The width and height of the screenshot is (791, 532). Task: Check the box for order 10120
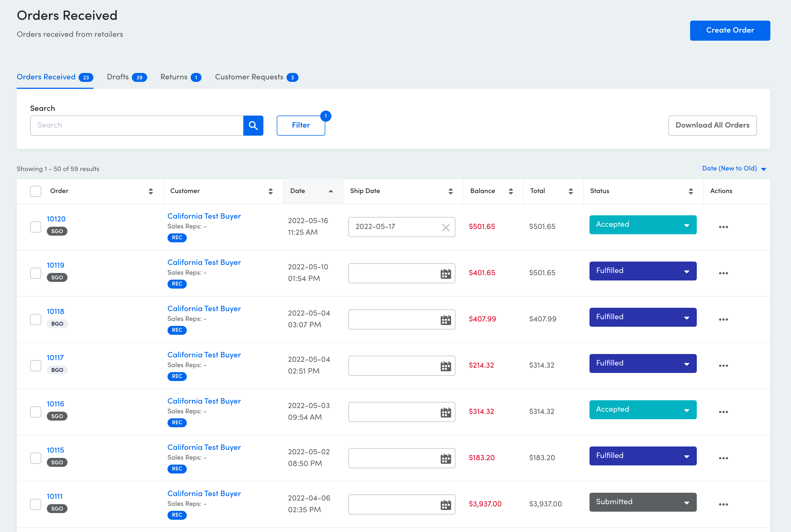coord(36,227)
